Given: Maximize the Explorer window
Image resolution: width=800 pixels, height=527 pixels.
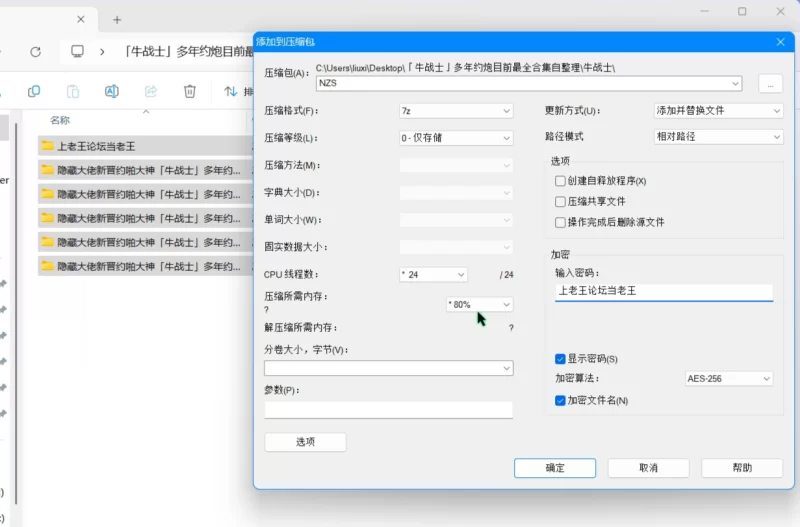Looking at the screenshot, I should click(x=742, y=11).
